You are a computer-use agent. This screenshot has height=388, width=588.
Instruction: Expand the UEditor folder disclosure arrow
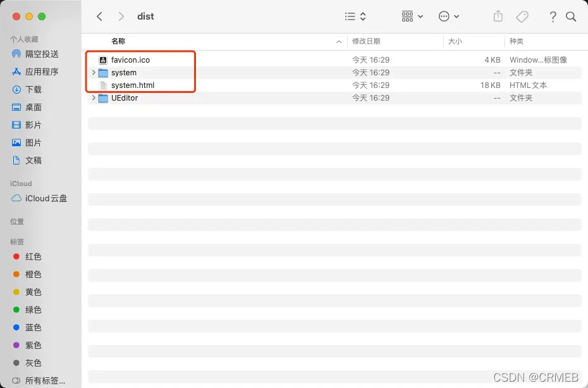coord(94,98)
